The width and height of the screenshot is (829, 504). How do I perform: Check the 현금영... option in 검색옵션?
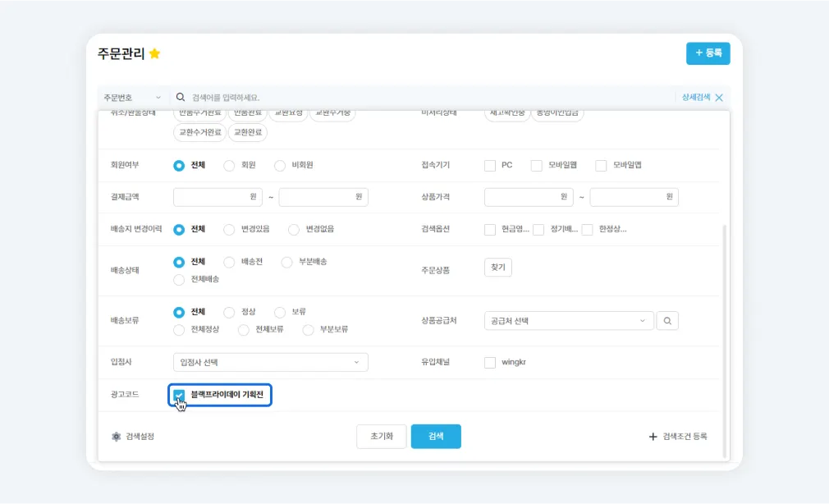490,230
